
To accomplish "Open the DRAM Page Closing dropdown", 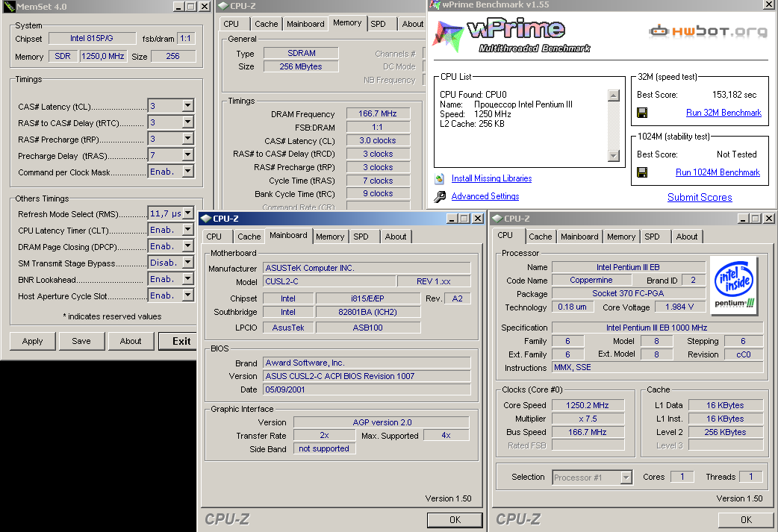I will (187, 246).
